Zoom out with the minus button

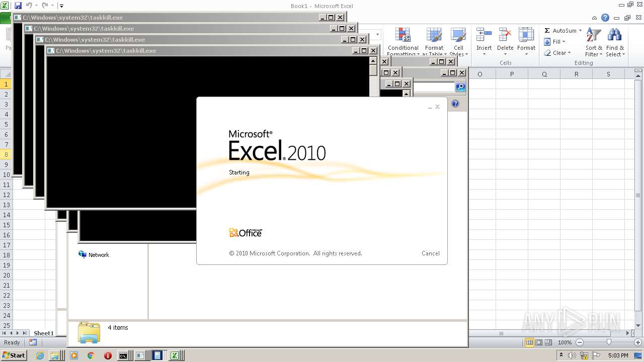pos(579,342)
